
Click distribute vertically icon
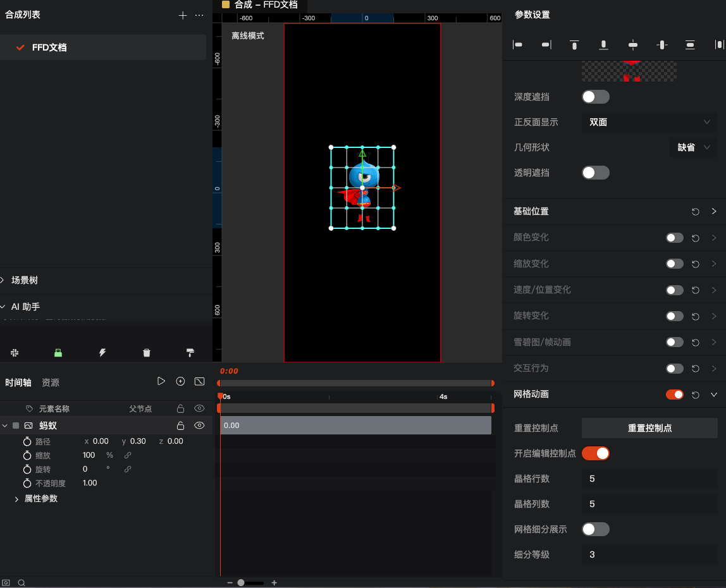pos(690,44)
